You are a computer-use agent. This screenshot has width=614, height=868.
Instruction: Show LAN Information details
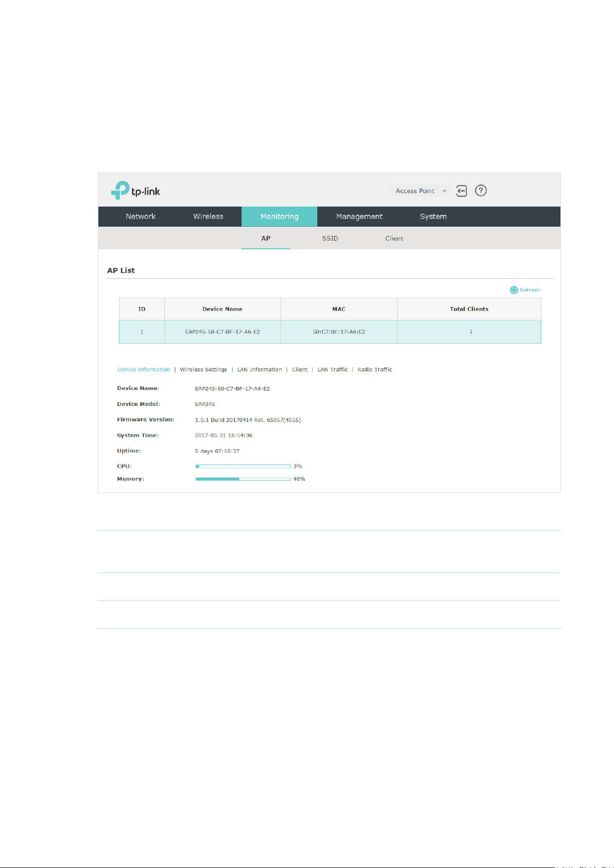coord(260,369)
